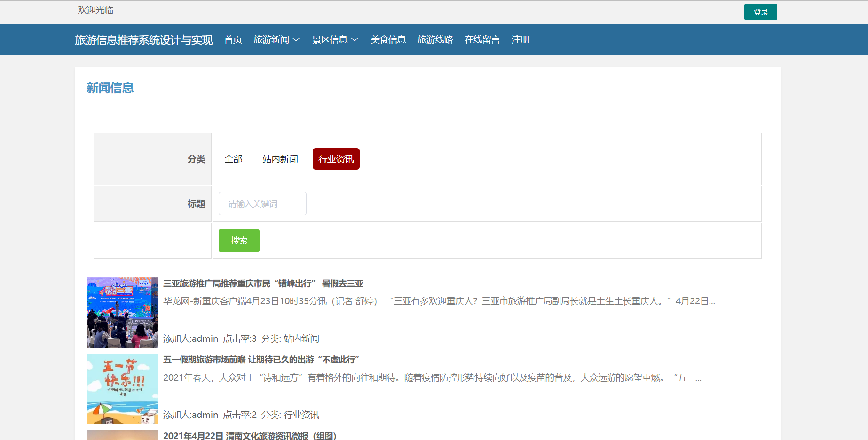
Task: Click the 欢迎光临 welcome text
Action: coord(95,10)
